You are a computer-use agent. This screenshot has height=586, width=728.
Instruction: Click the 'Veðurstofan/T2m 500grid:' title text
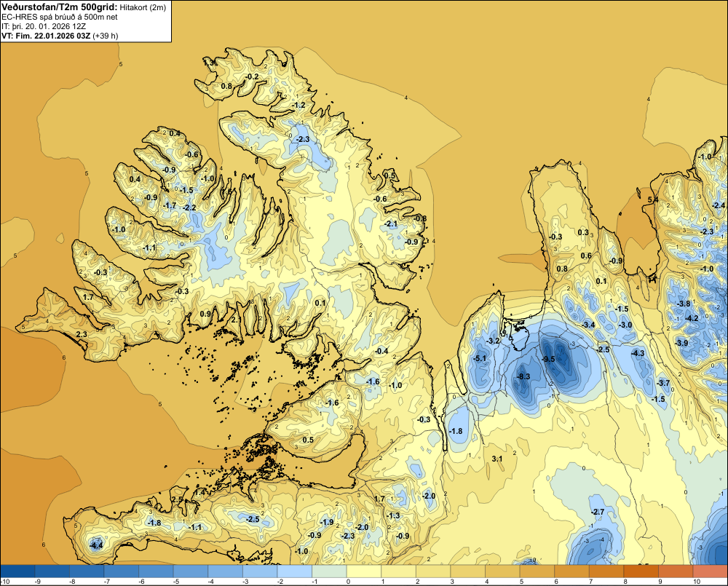[59, 7]
